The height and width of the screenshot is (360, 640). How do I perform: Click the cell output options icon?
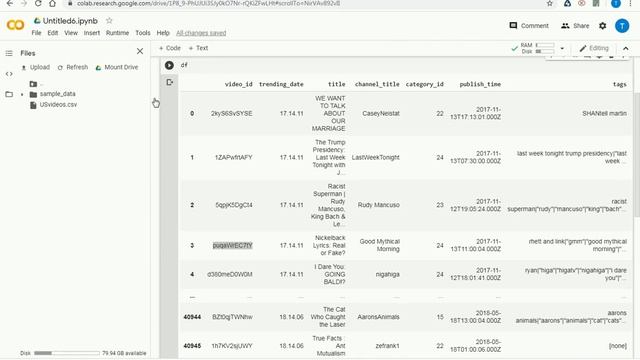pos(170,82)
